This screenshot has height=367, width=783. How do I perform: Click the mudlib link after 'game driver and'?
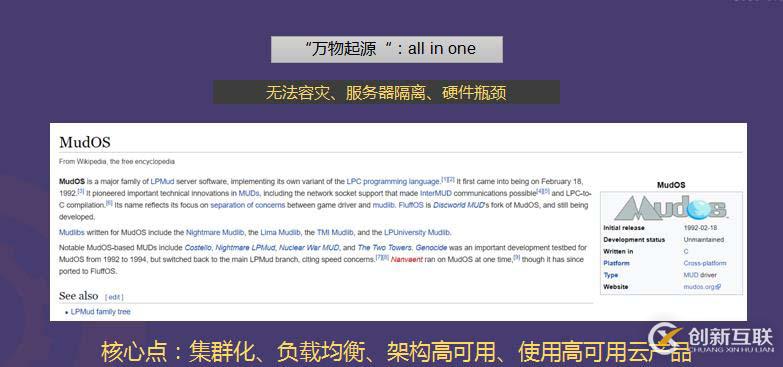click(384, 205)
